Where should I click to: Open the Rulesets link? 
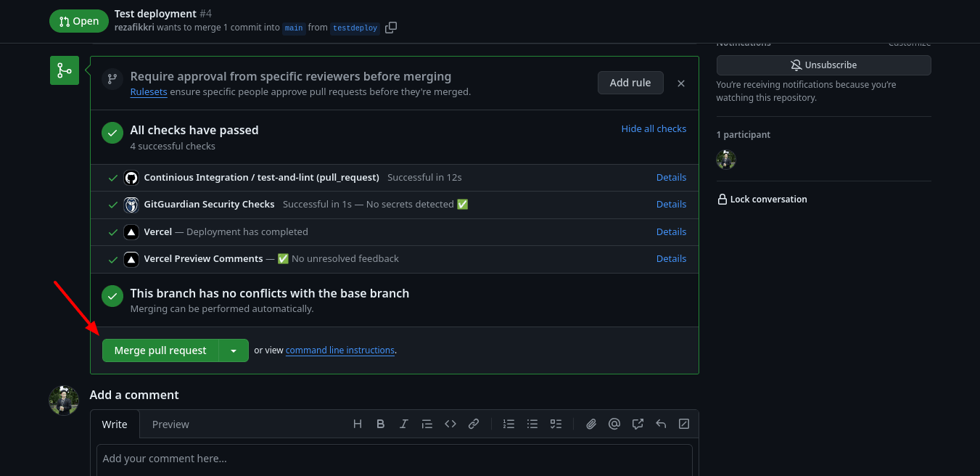click(x=149, y=92)
